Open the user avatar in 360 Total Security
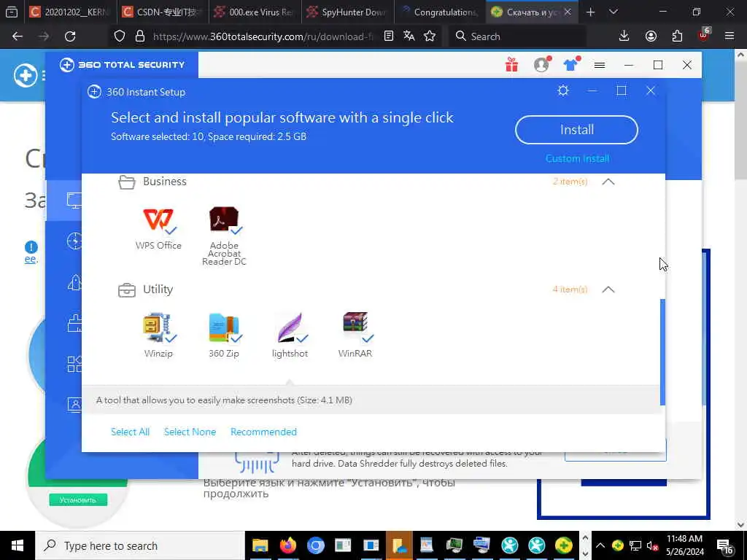 click(541, 64)
